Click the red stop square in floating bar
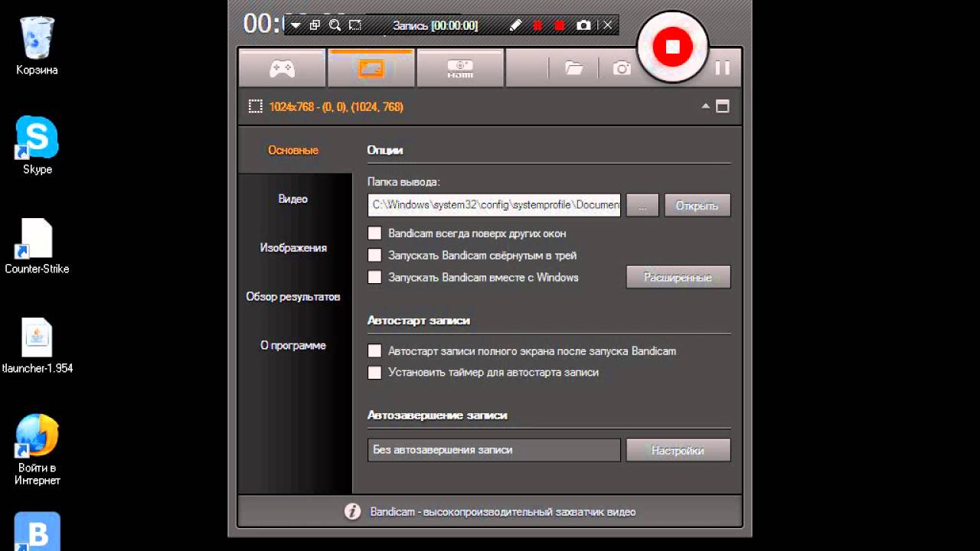 560,25
